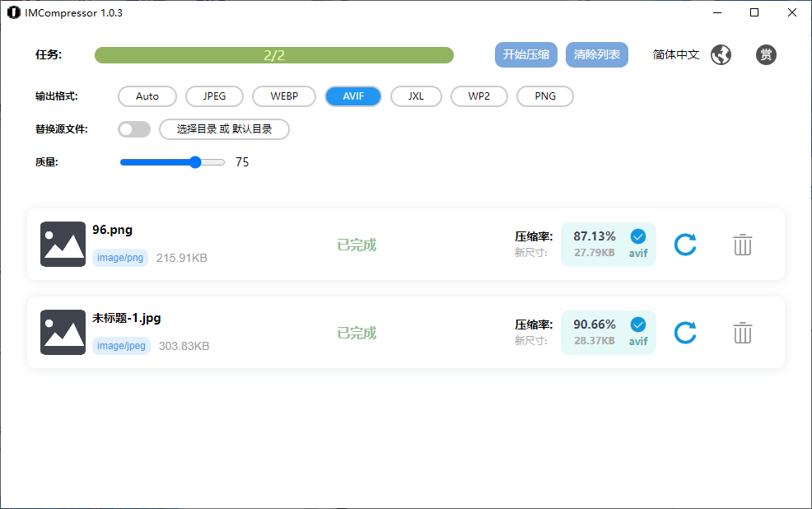Remove 未标题-1.jpg via the trash icon

pos(742,333)
